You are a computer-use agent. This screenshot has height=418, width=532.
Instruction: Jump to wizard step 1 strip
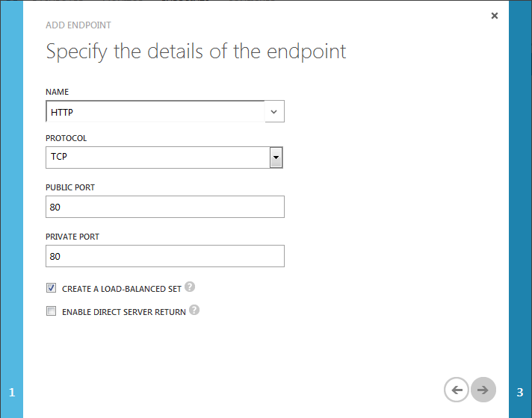tap(11, 209)
